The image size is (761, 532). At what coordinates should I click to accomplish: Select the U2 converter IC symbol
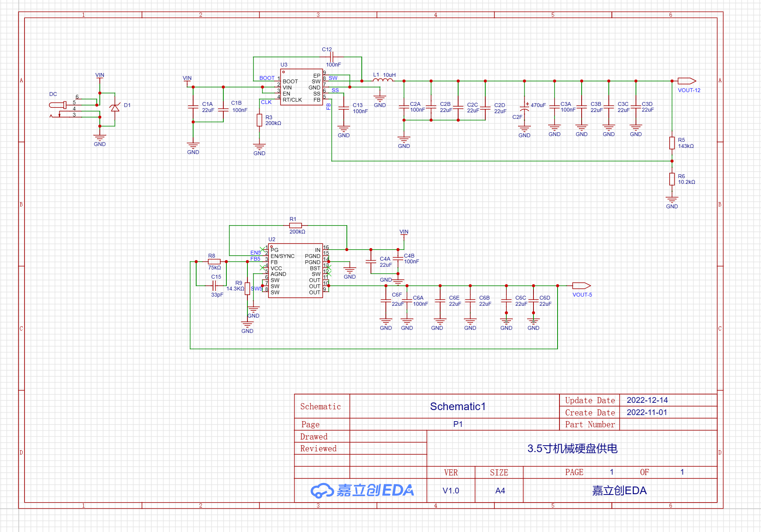click(296, 271)
